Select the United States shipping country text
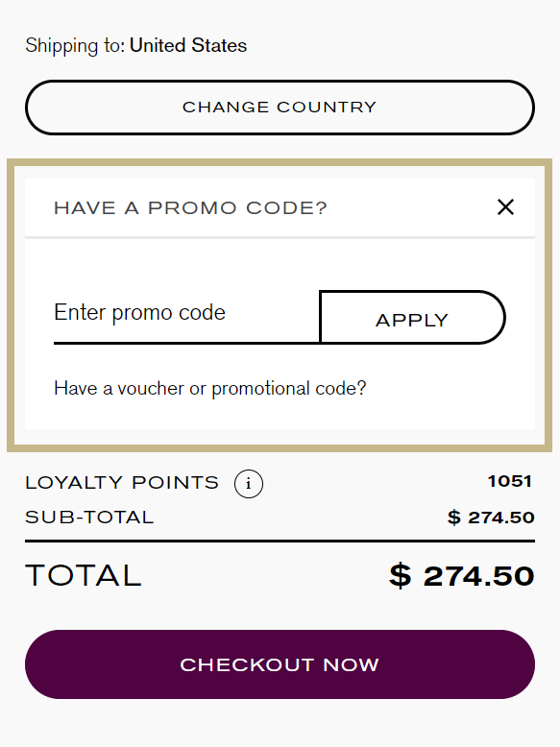 click(x=188, y=46)
